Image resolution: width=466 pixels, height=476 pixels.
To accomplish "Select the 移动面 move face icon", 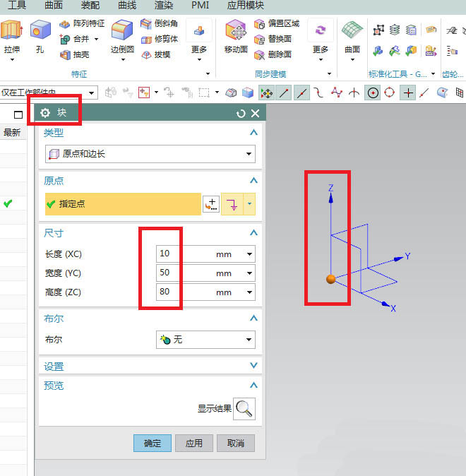I will (236, 30).
